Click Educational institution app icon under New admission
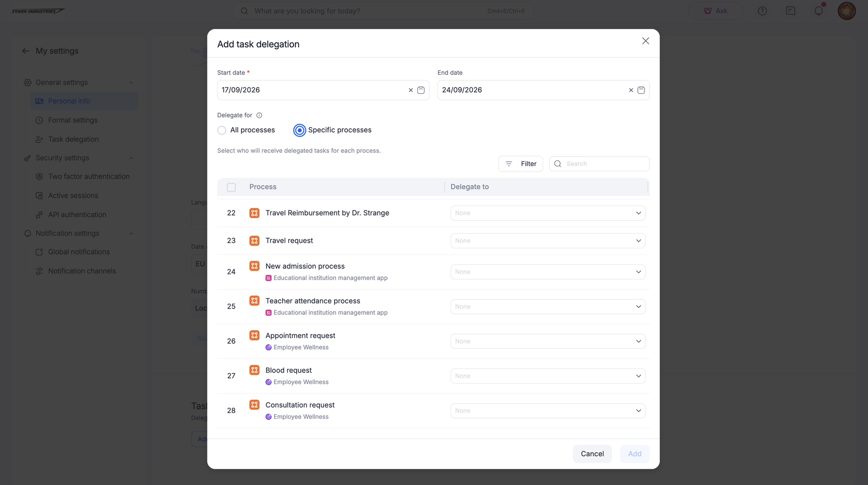 (x=268, y=278)
